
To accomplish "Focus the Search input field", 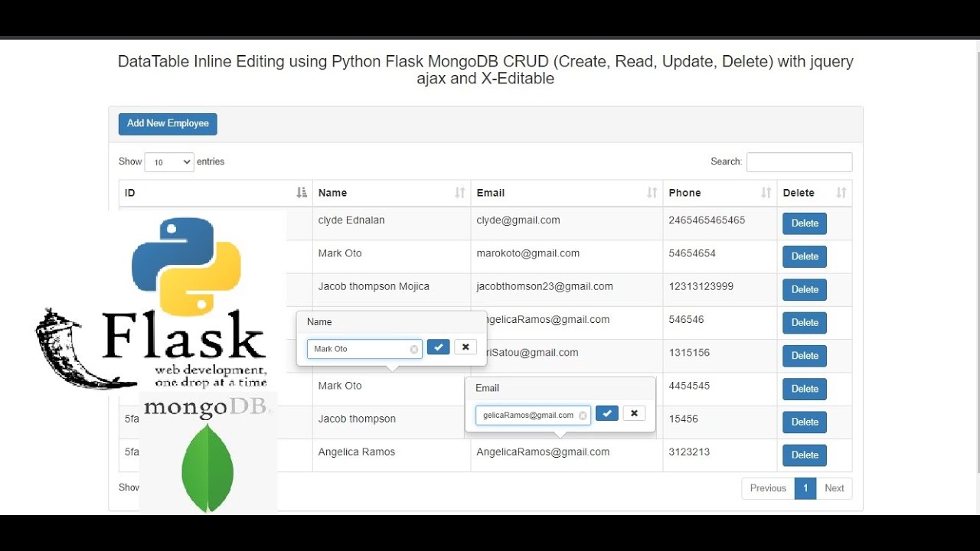I will point(799,162).
